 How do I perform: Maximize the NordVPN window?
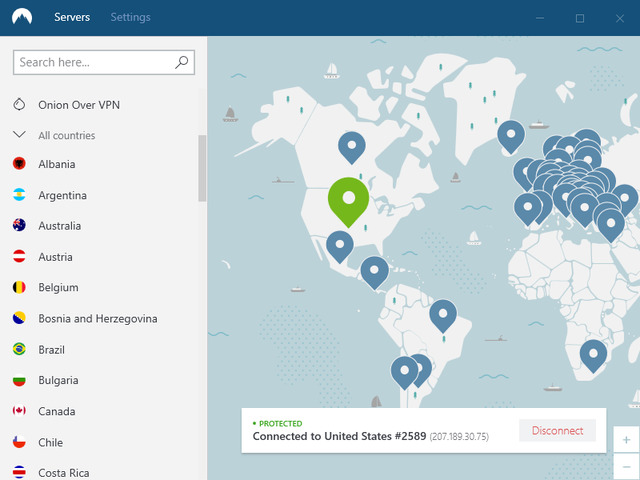[x=580, y=18]
